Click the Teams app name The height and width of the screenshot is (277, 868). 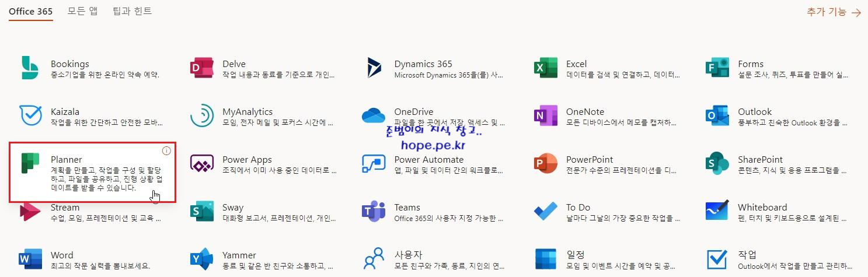[x=407, y=207]
